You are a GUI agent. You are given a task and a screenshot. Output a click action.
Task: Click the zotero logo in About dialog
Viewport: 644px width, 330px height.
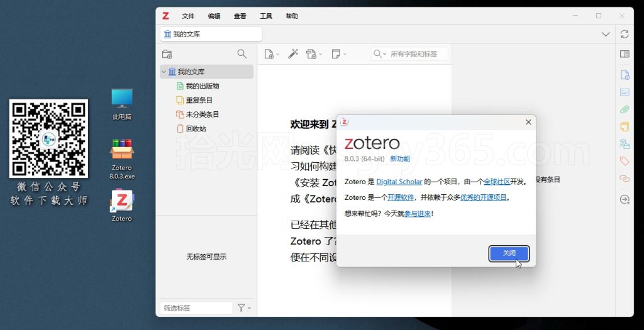[x=372, y=143]
